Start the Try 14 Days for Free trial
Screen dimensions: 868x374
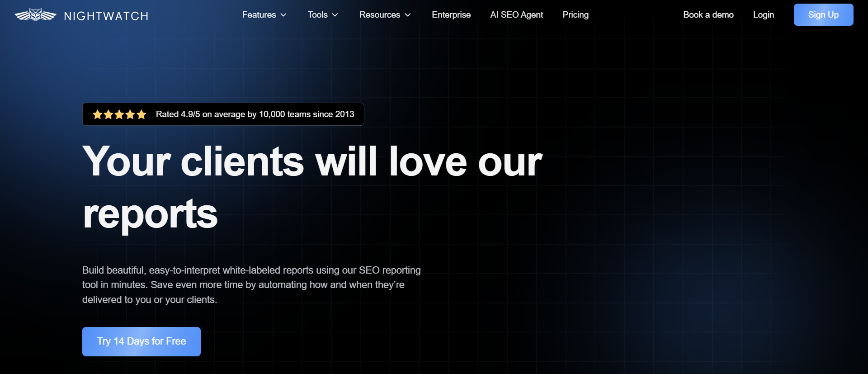pyautogui.click(x=141, y=341)
